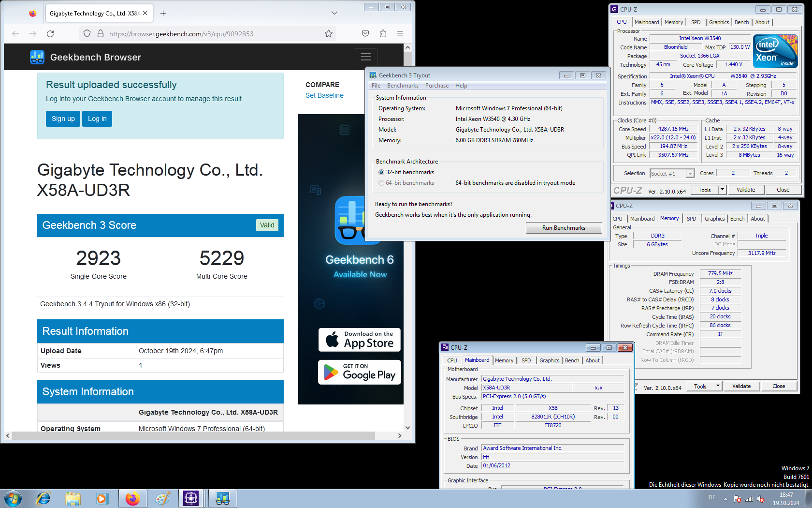Image resolution: width=812 pixels, height=508 pixels.
Task: Click the browser vertical scrollbar up arrow
Action: point(407,47)
